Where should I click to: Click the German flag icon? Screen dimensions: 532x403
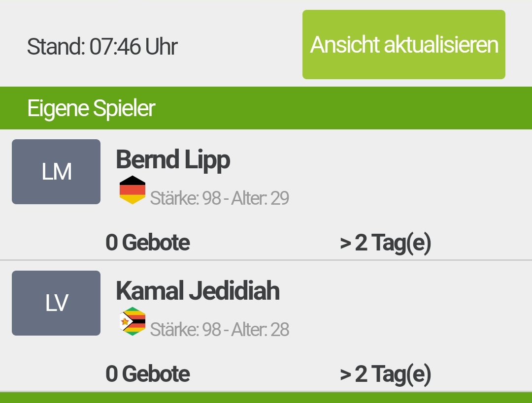click(133, 190)
